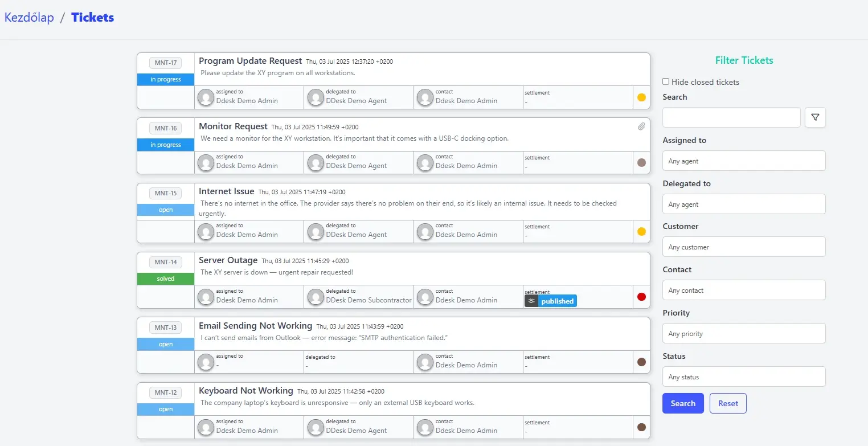The height and width of the screenshot is (446, 868).
Task: Click the red priority dot on Server Outage
Action: 641,297
